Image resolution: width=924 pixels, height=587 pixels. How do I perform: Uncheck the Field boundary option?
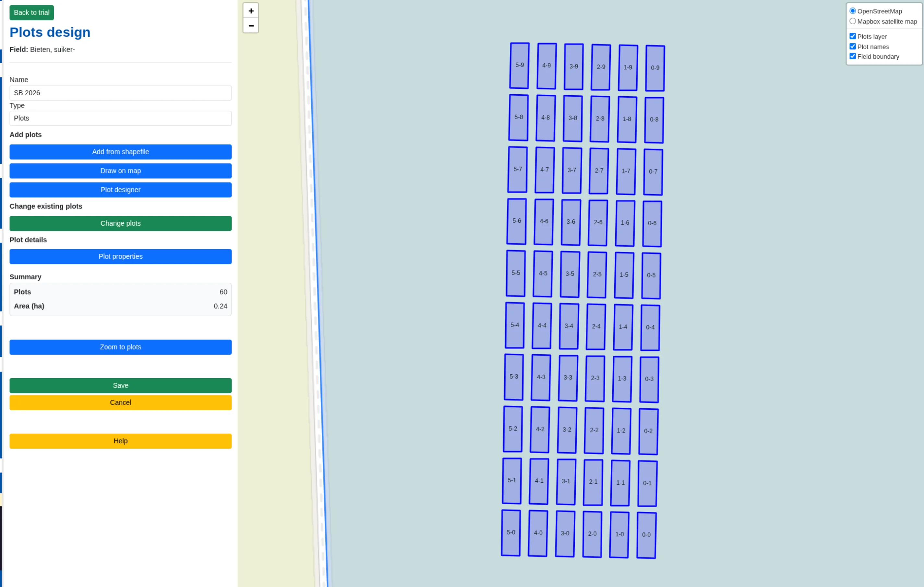[853, 56]
